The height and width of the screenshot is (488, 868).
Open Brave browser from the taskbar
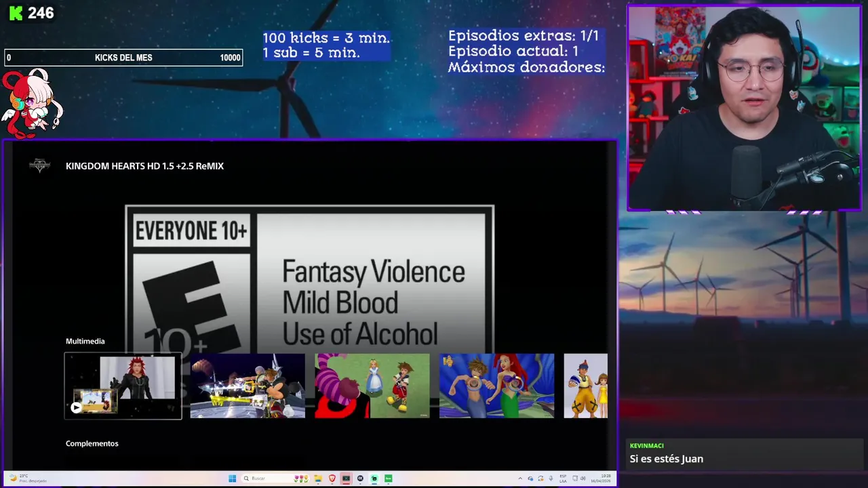(332, 479)
